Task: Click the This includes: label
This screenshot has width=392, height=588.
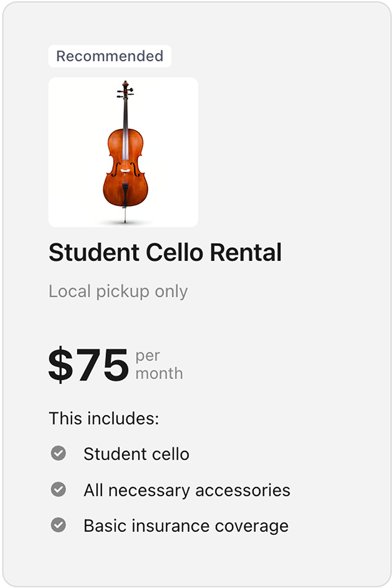Action: [104, 418]
